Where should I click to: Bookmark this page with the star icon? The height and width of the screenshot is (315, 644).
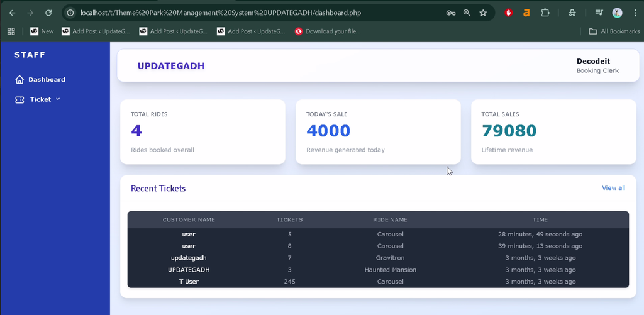484,13
